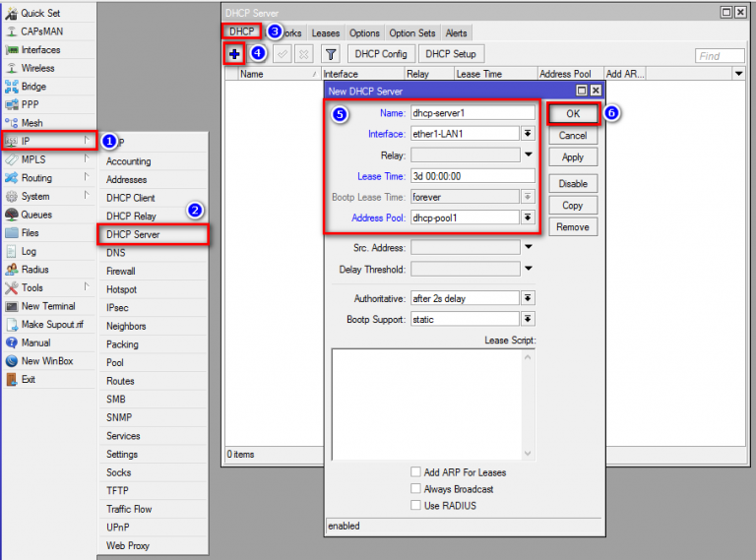Enable Add ARP For Leases checkbox
This screenshot has height=560, width=756.
(416, 472)
